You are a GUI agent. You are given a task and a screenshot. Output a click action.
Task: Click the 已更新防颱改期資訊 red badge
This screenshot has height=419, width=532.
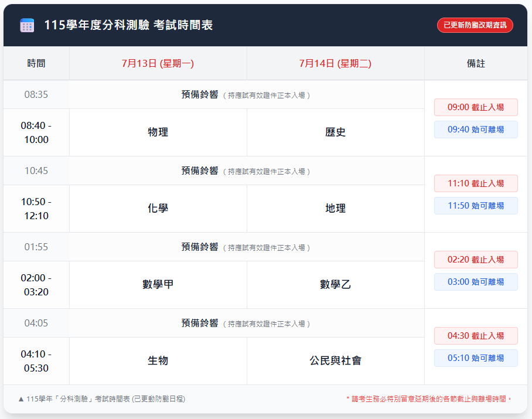coord(475,25)
